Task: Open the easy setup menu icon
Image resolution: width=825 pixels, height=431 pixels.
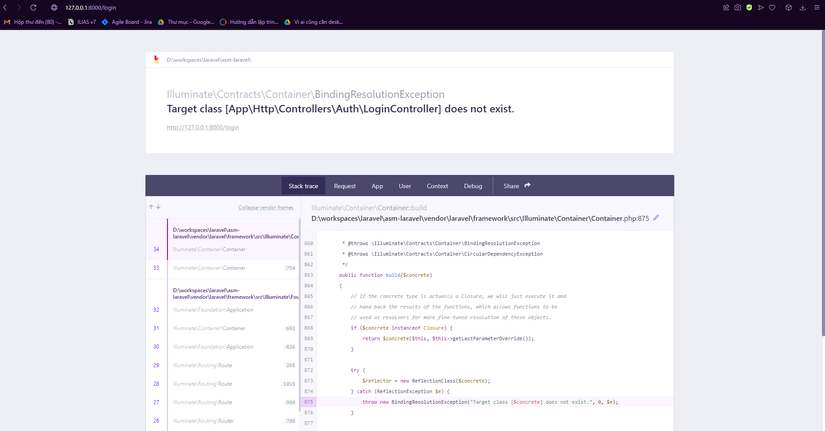Action: coord(817,7)
